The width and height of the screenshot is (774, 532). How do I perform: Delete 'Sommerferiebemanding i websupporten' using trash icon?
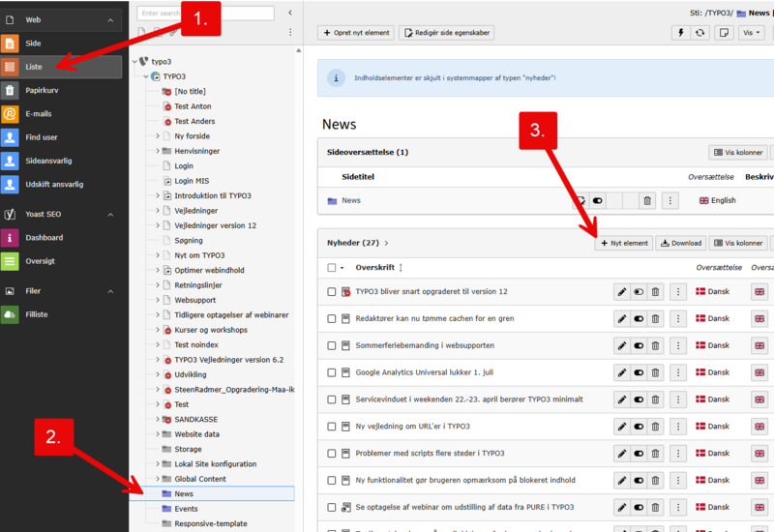pyautogui.click(x=655, y=344)
